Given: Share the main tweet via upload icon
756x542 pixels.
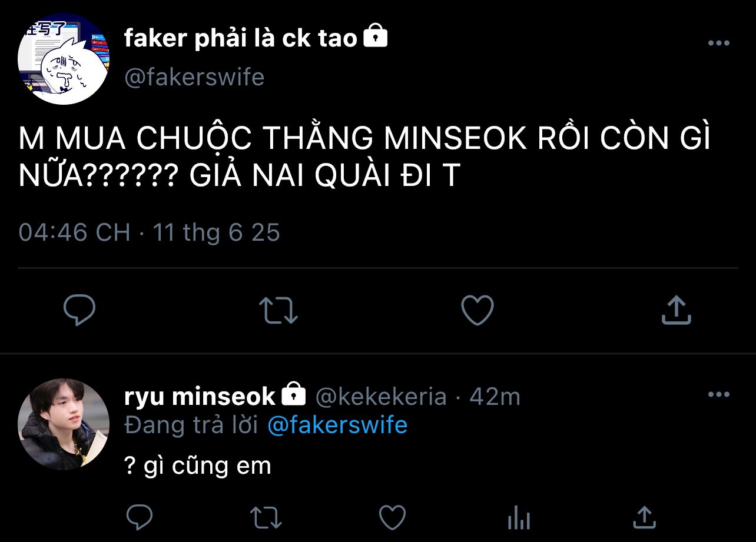Looking at the screenshot, I should tap(676, 310).
